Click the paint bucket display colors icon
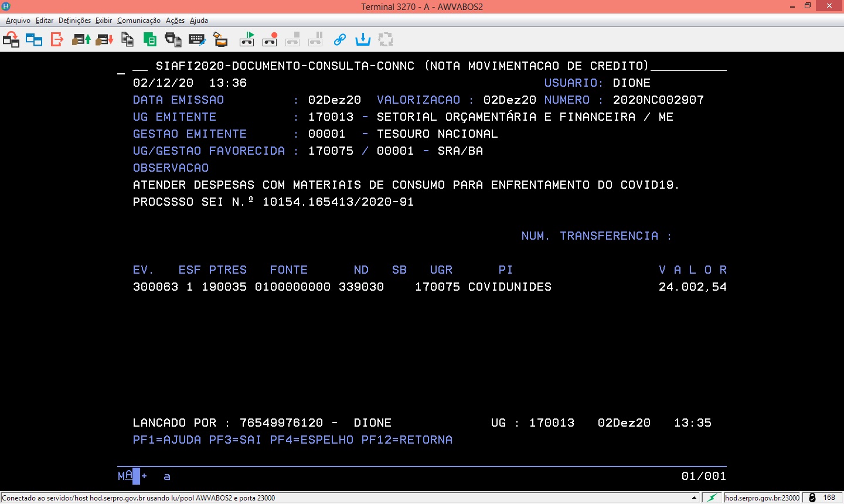This screenshot has height=504, width=844. 220,40
